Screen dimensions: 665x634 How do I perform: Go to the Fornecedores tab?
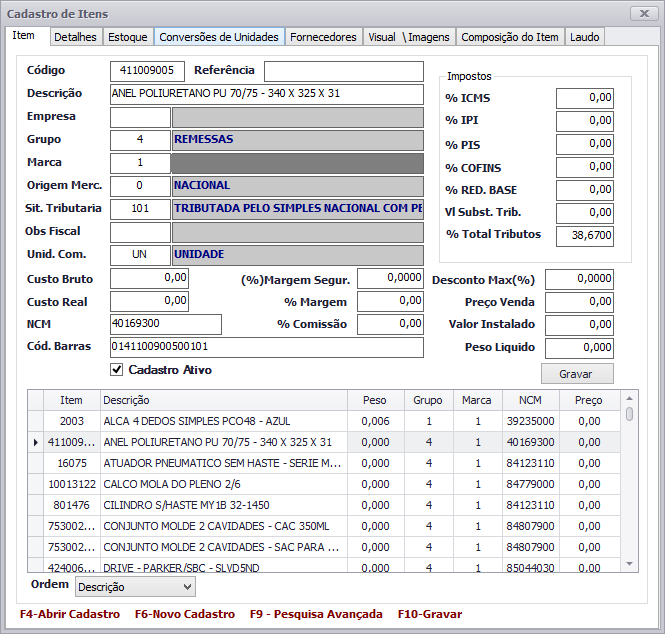click(323, 37)
